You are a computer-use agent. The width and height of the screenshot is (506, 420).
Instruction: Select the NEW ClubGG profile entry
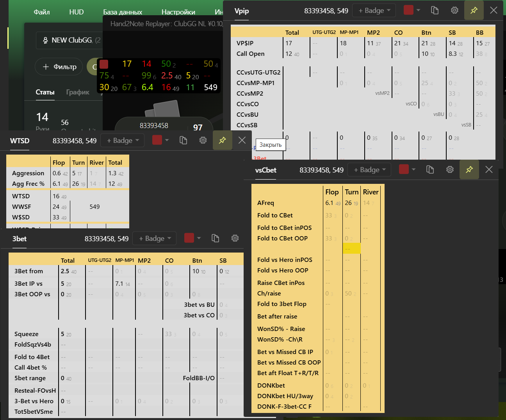(69, 40)
